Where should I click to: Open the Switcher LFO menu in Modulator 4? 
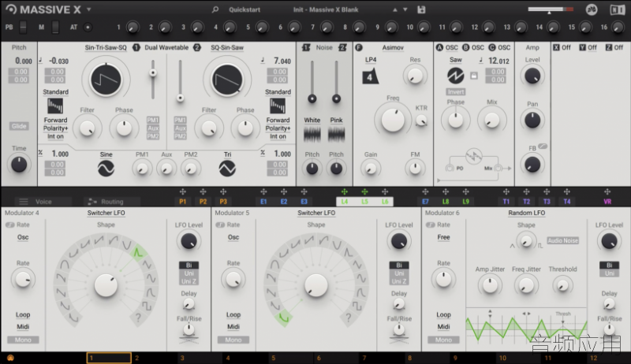[x=106, y=213]
